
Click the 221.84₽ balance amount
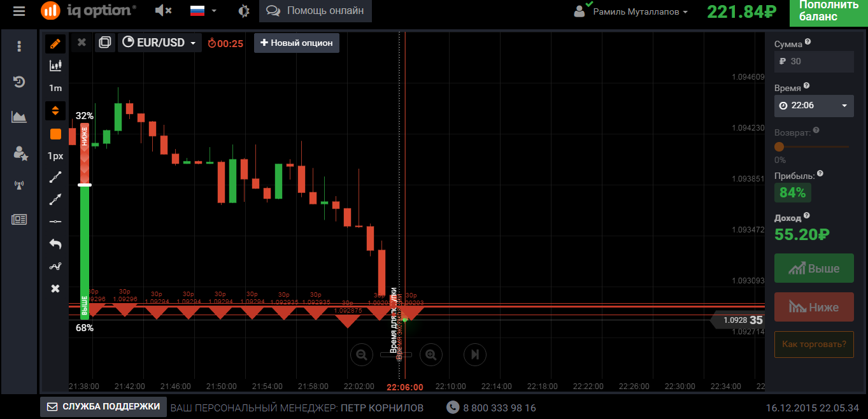click(x=741, y=11)
